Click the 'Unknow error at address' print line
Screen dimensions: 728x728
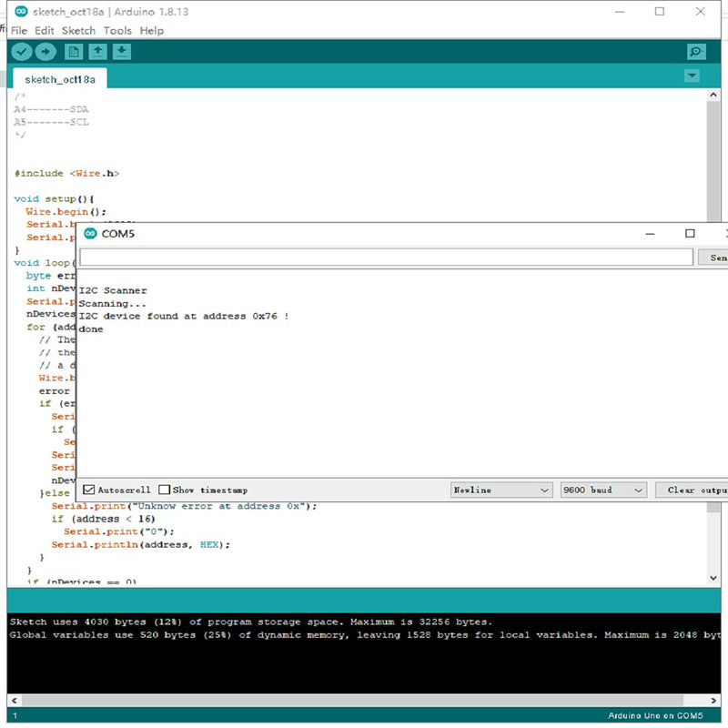[184, 507]
